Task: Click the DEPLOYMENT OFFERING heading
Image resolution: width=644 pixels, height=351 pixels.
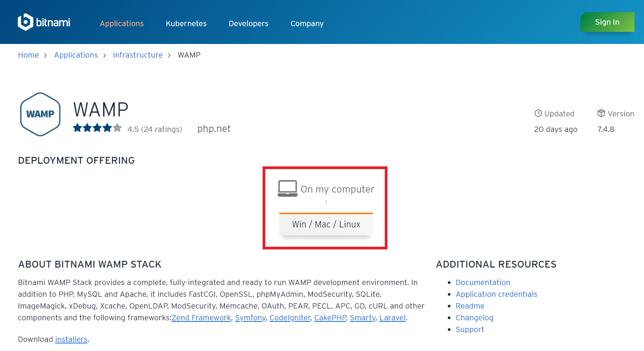Action: point(76,160)
